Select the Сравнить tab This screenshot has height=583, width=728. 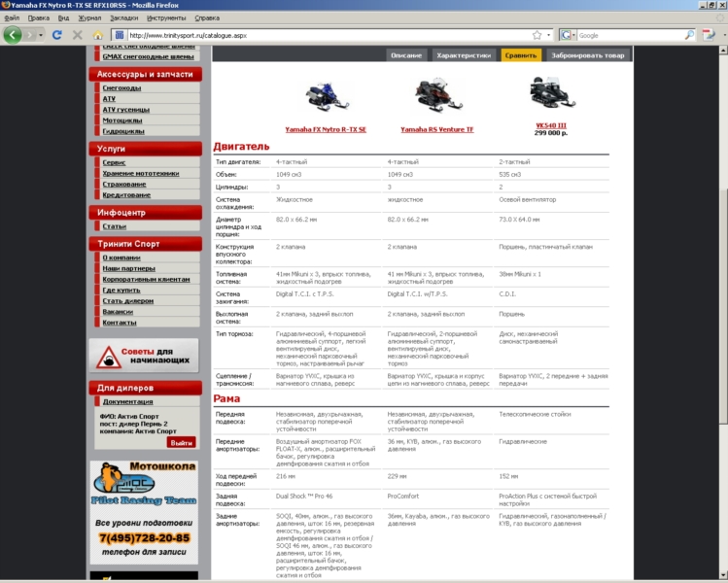[x=521, y=55]
